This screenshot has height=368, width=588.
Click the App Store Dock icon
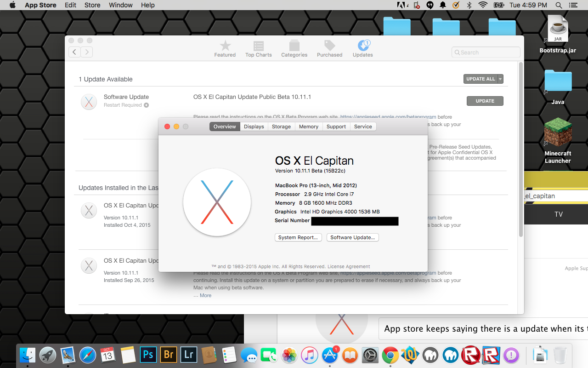[330, 355]
